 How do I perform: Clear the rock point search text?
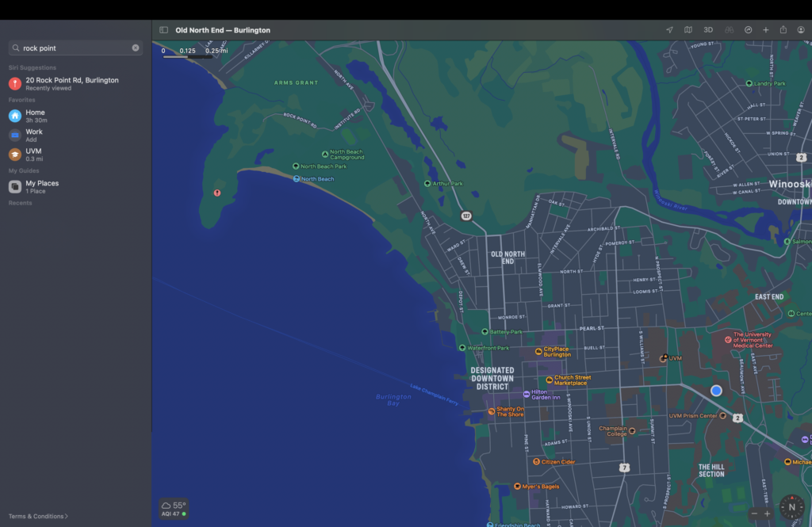tap(136, 48)
